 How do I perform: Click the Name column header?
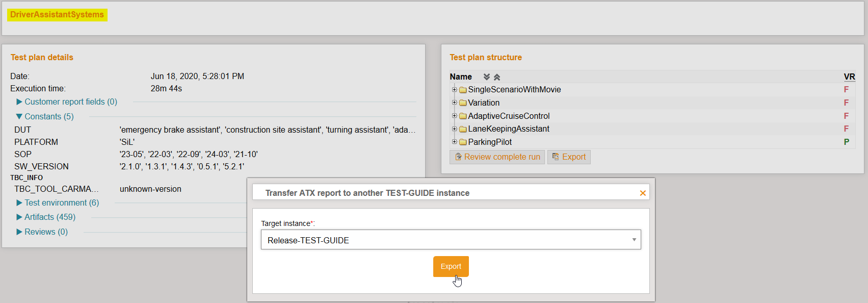461,77
